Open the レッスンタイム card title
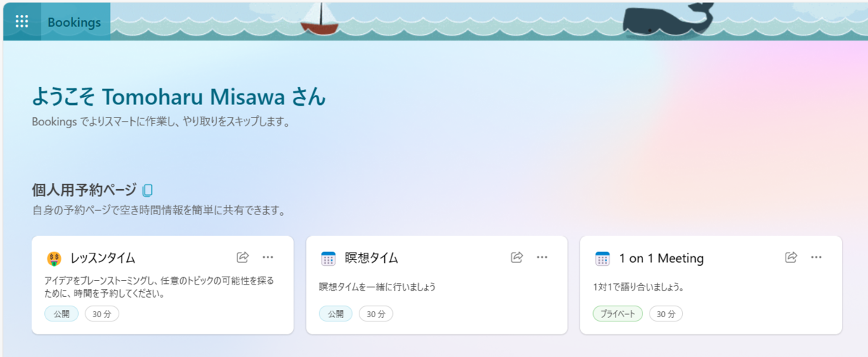 [103, 259]
